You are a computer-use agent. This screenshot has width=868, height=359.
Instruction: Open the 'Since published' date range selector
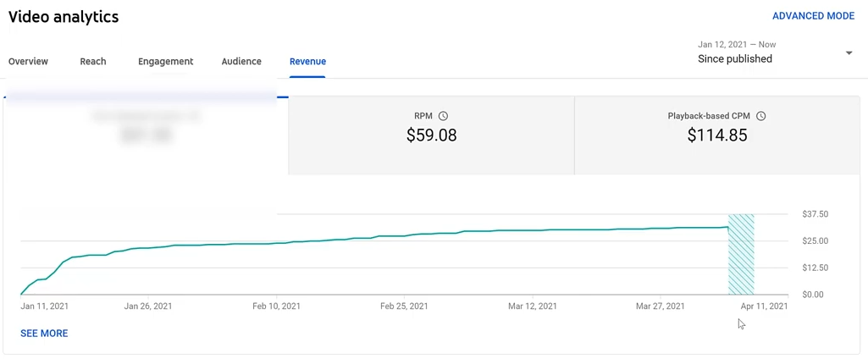[x=734, y=58]
